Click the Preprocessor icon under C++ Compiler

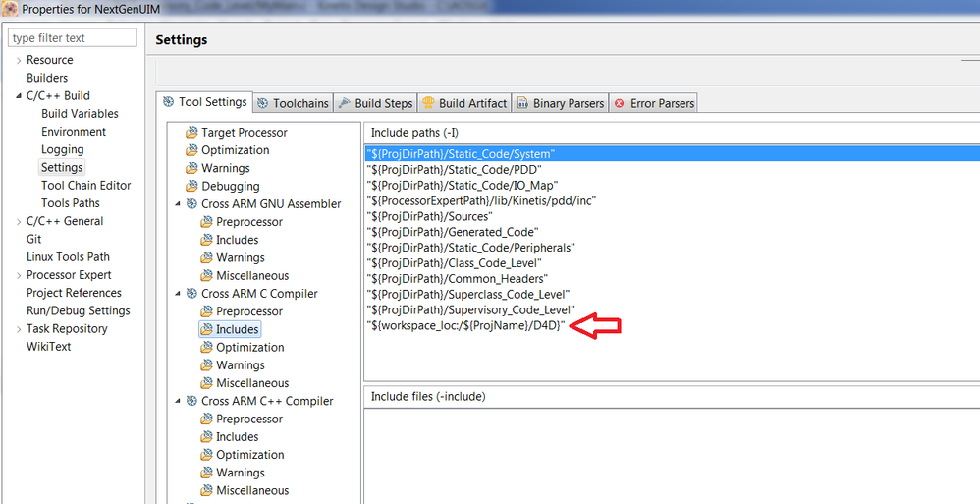(x=207, y=419)
